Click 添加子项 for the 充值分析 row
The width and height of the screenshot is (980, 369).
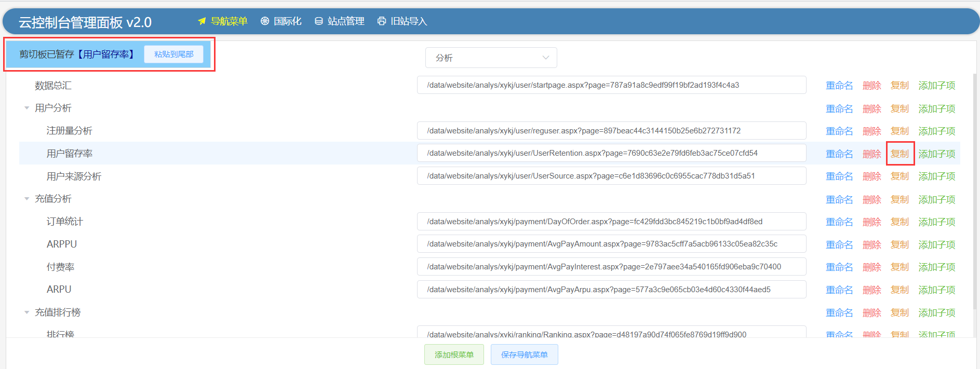pyautogui.click(x=936, y=200)
